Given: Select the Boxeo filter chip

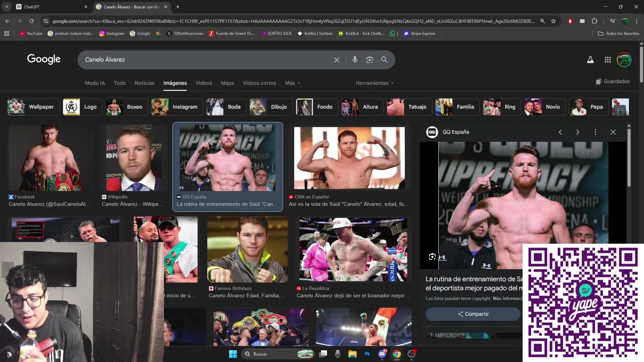Looking at the screenshot, I should (x=126, y=107).
